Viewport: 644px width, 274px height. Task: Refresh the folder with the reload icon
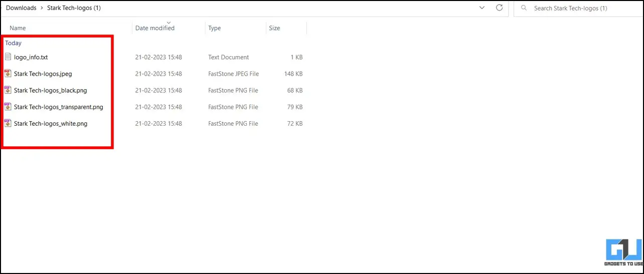(499, 8)
